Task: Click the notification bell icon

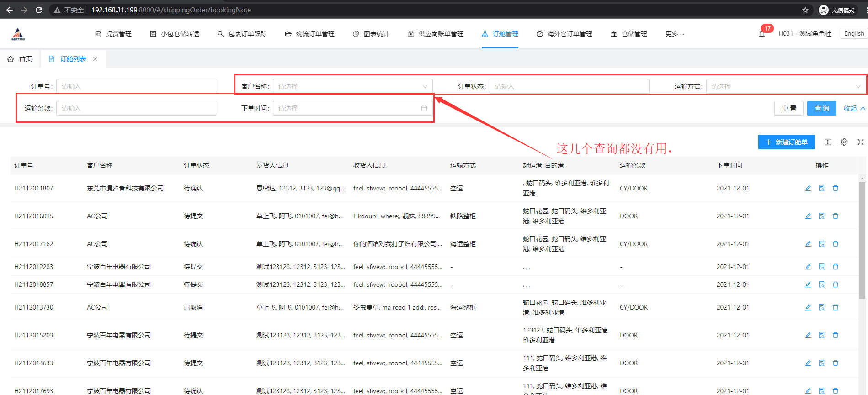Action: 761,34
